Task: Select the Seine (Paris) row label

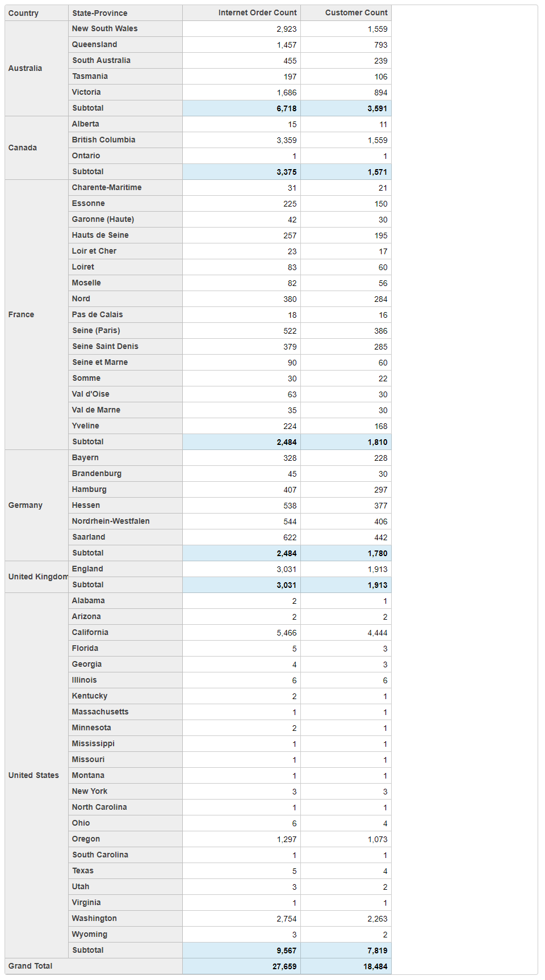Action: (96, 330)
